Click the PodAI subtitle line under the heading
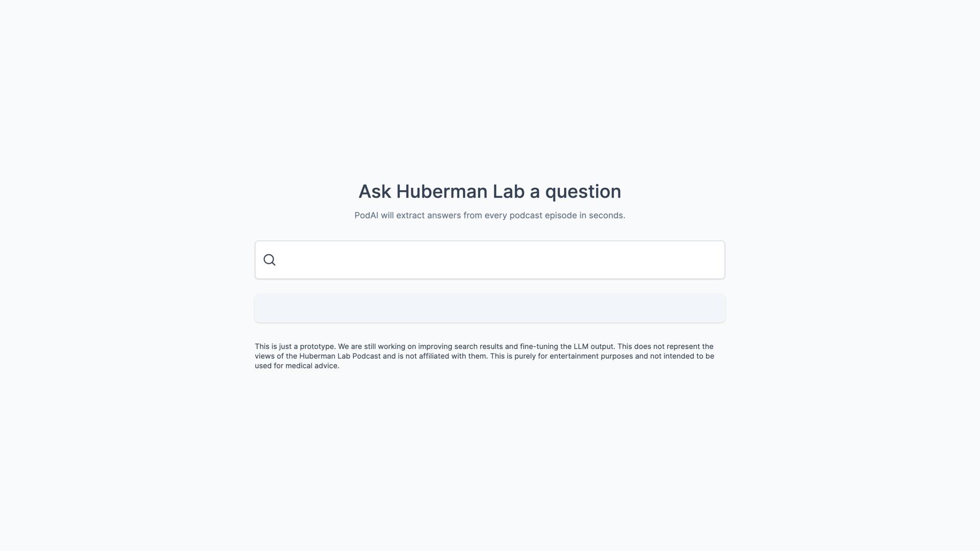Screen dimensions: 980x551 pyautogui.click(x=490, y=216)
